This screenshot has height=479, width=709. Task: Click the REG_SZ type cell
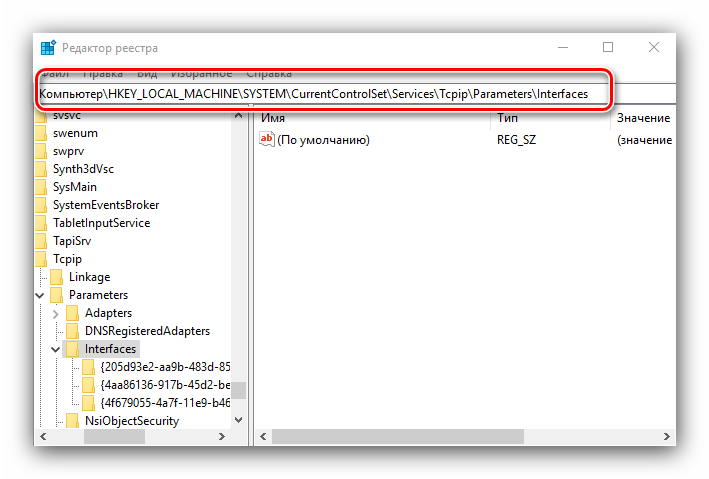point(516,140)
